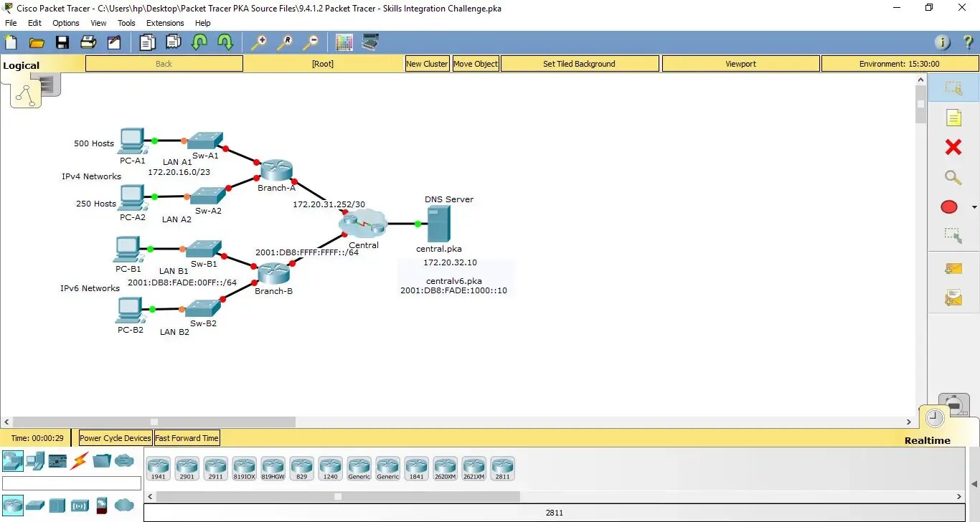The width and height of the screenshot is (980, 522).
Task: Switch to Simulation mode via clock icon
Action: pos(934,417)
